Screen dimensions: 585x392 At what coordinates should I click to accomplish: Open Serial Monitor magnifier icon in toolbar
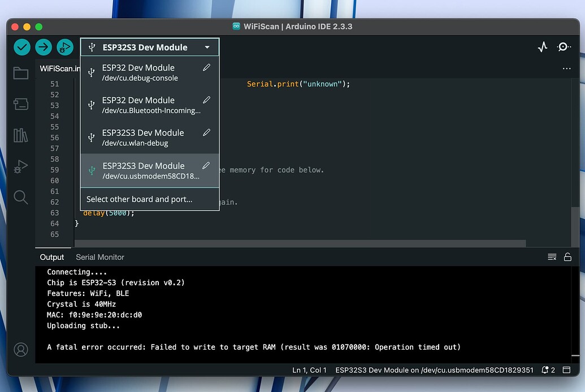click(x=564, y=47)
